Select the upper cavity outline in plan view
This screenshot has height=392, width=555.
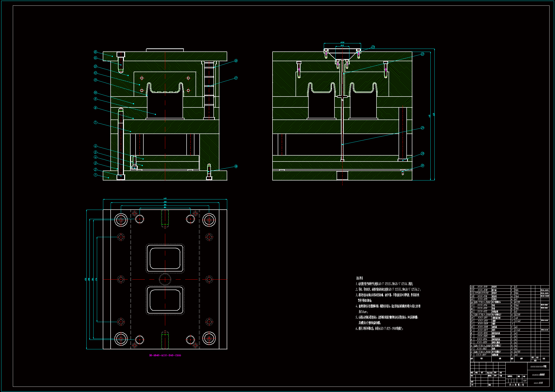tap(165, 258)
